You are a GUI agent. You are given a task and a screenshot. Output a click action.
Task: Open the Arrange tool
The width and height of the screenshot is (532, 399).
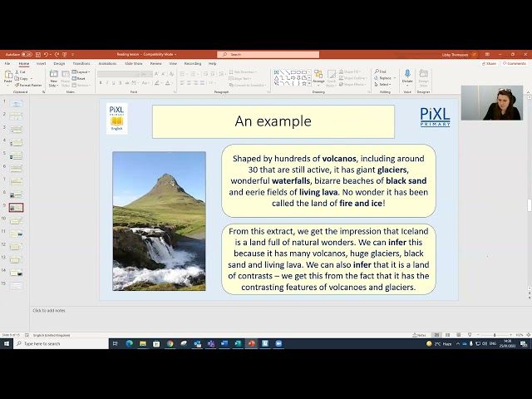click(x=318, y=76)
